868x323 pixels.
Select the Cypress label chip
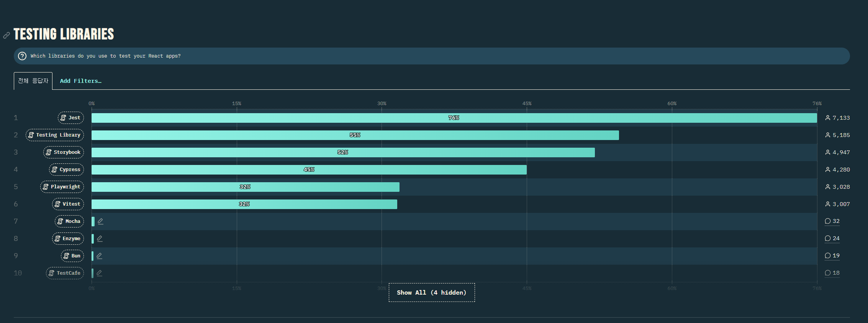66,170
